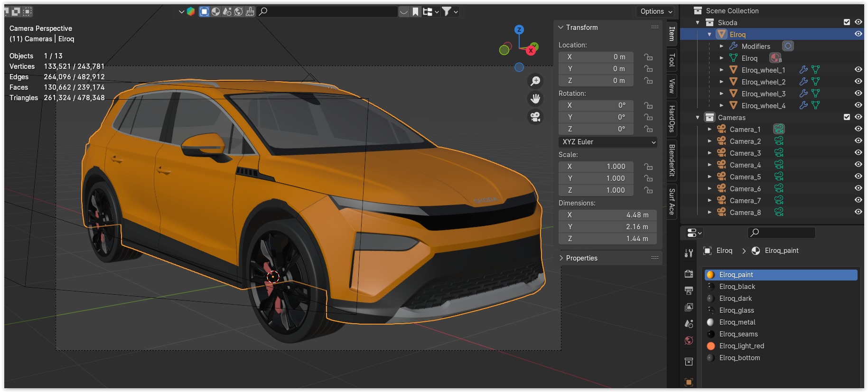Toggle lock on Scale Y
This screenshot has height=392, width=868.
[x=648, y=178]
